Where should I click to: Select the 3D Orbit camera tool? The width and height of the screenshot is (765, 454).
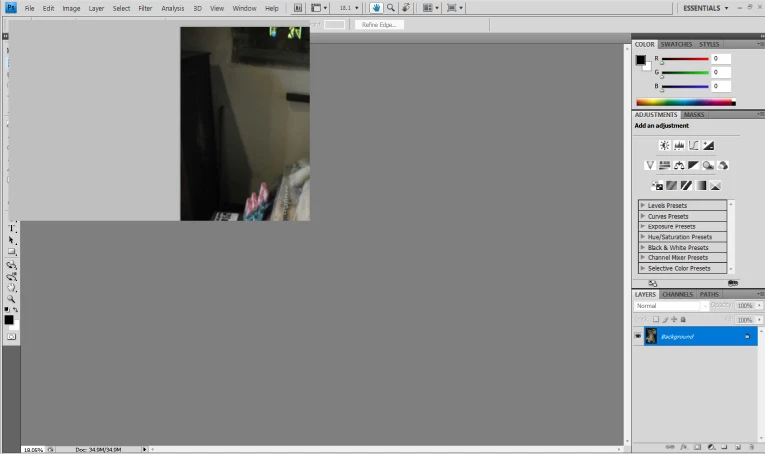[x=11, y=276]
